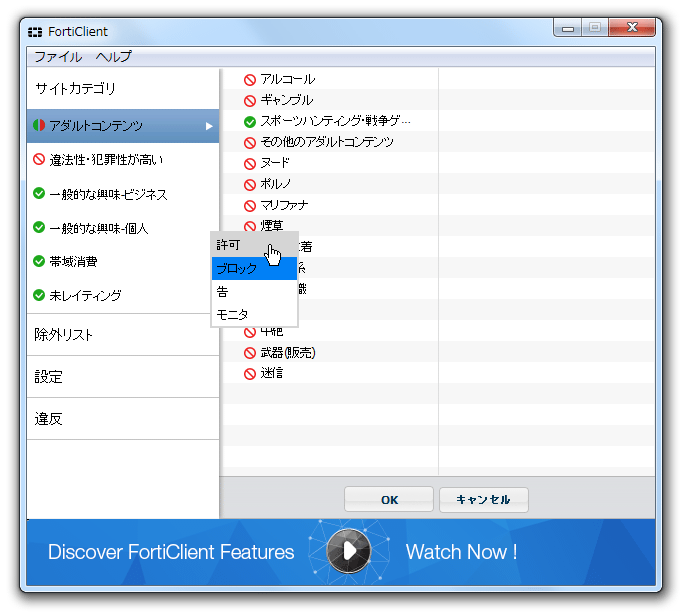684x615 pixels.
Task: Select スポーツハンティング・戦争ゲ… row text
Action: (335, 121)
